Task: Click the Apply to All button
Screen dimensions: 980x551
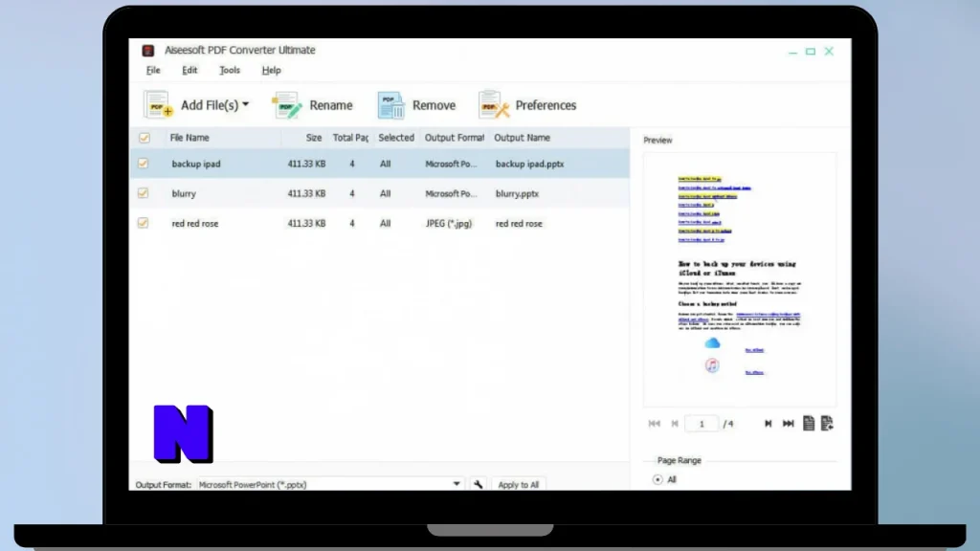Action: [x=518, y=484]
